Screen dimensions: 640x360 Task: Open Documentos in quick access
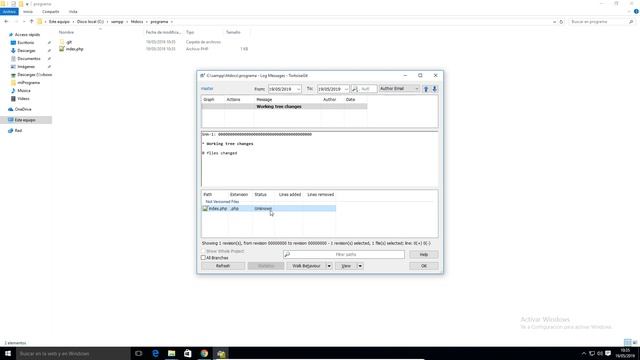(29, 59)
